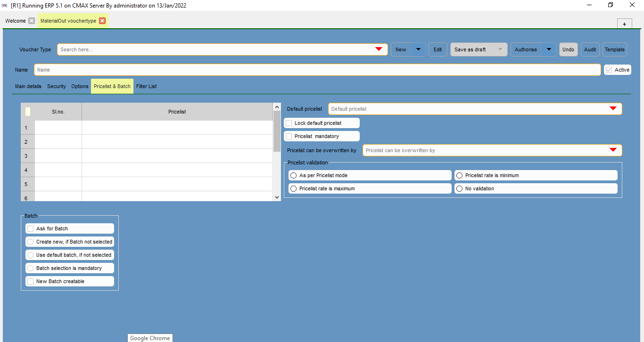Select Batch selection is mandatory option
644x342 pixels.
(x=31, y=268)
